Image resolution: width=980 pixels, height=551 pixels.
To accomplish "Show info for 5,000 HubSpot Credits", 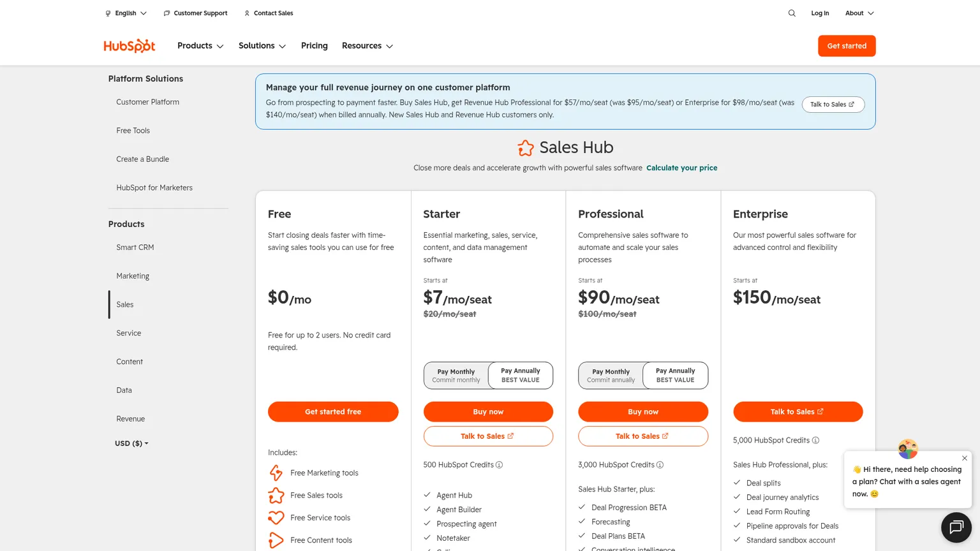I will [x=815, y=441].
